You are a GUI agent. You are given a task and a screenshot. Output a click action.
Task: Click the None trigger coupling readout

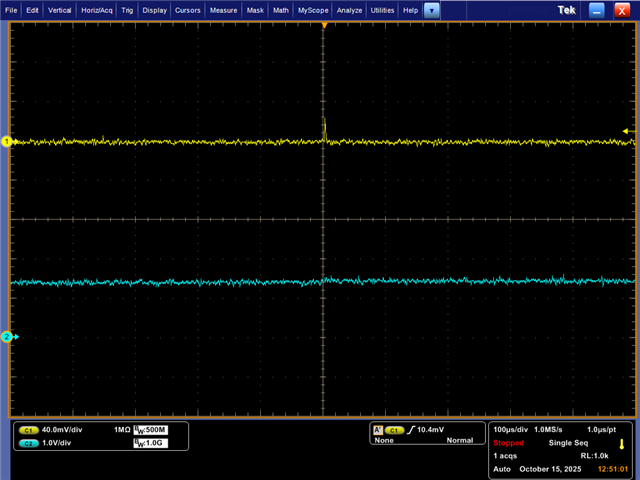click(384, 440)
